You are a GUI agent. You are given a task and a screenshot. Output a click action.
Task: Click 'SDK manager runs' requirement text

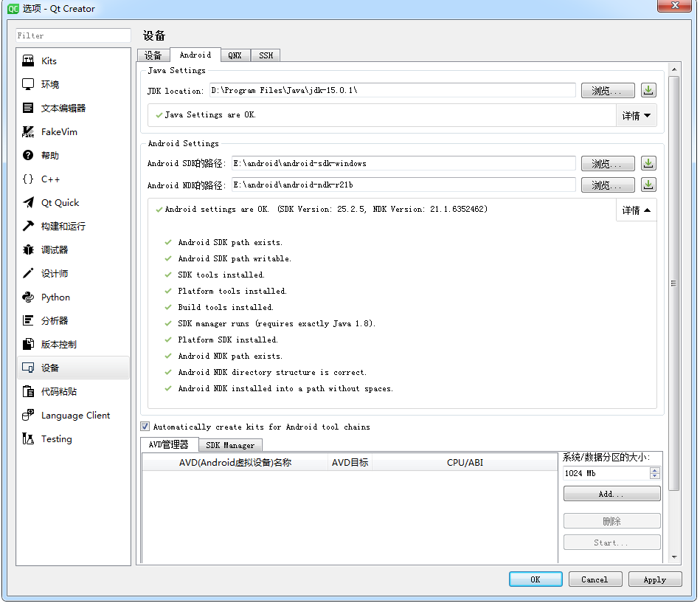[x=277, y=323]
